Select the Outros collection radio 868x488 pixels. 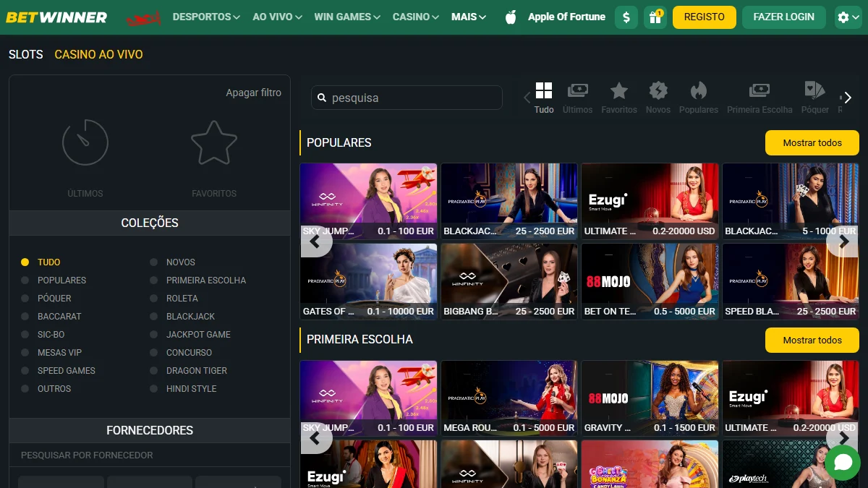[25, 389]
